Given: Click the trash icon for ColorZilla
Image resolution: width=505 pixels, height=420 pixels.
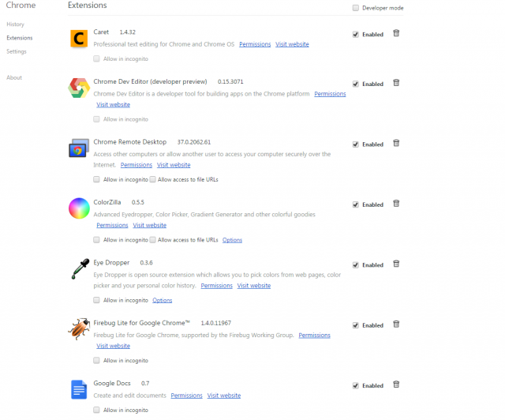Looking at the screenshot, I should pyautogui.click(x=396, y=204).
